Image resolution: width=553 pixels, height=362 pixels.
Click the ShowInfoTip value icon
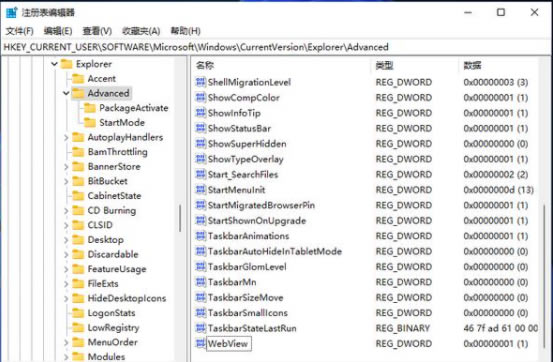click(200, 113)
